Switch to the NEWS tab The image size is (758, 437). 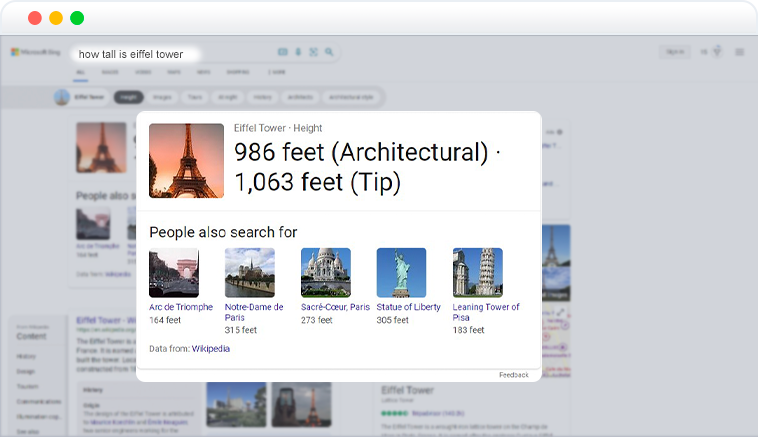[204, 72]
